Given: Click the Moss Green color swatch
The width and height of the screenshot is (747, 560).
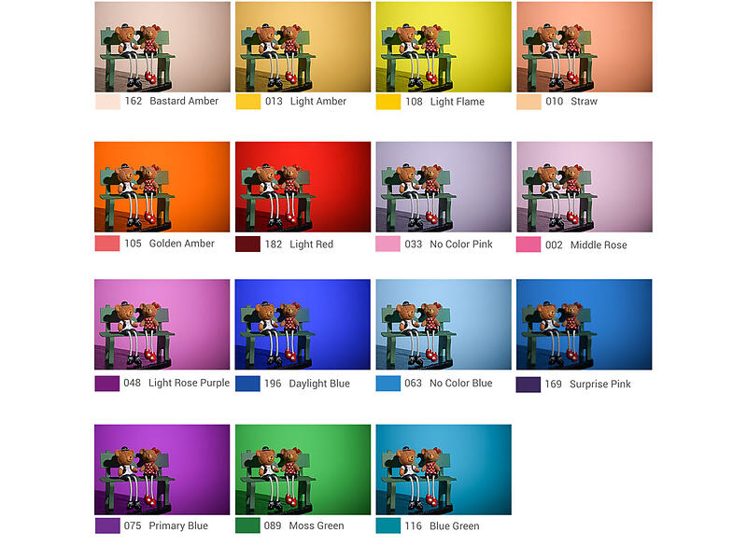Looking at the screenshot, I should pos(247,525).
